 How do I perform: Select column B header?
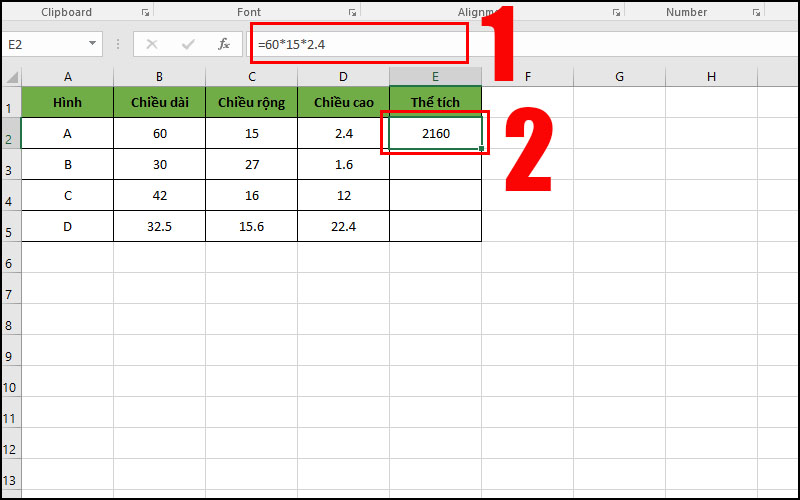click(159, 77)
